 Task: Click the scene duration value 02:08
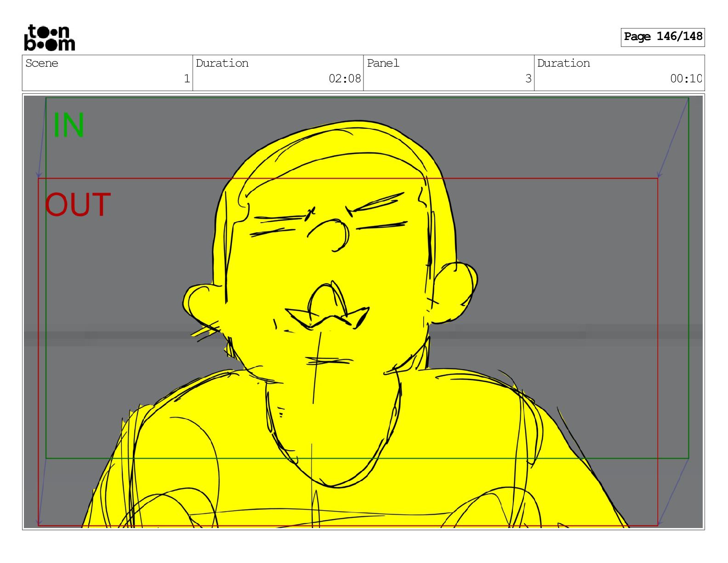[x=345, y=79]
